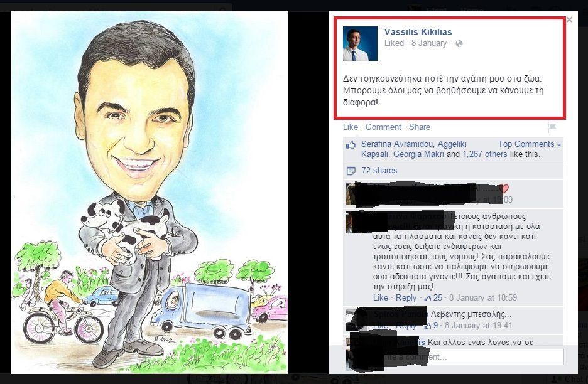
Task: Click Comment under the post
Action: click(x=383, y=127)
